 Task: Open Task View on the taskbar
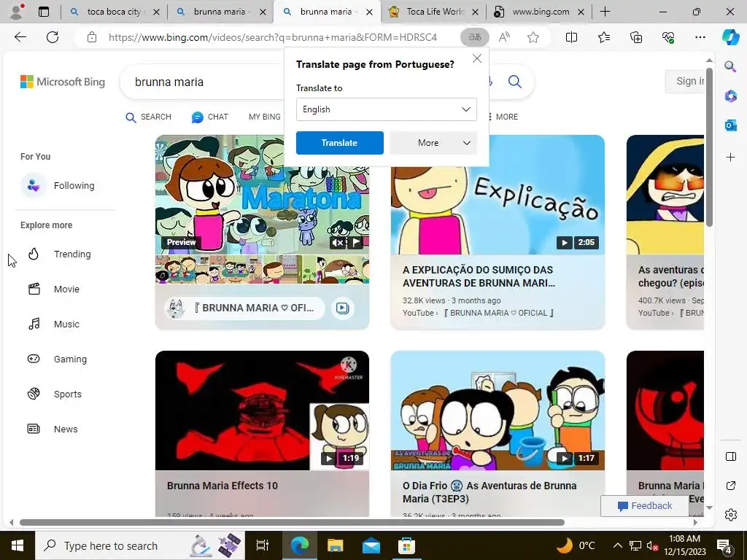263,545
